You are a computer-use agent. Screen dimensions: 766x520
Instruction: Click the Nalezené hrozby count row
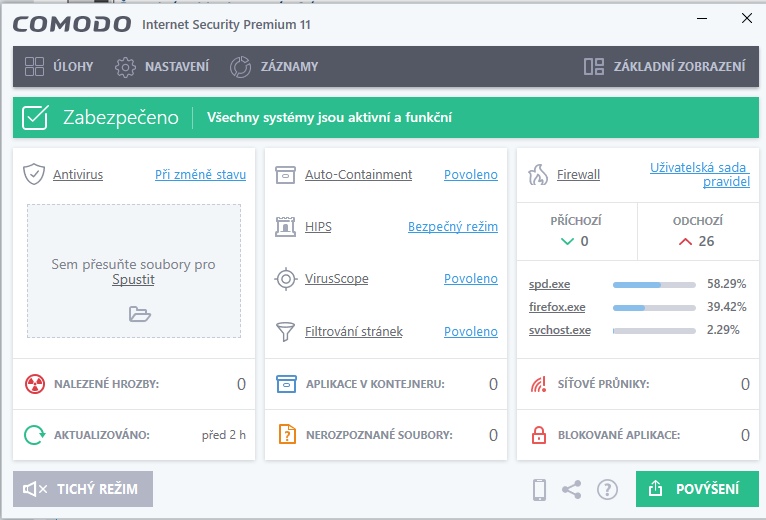tap(135, 384)
